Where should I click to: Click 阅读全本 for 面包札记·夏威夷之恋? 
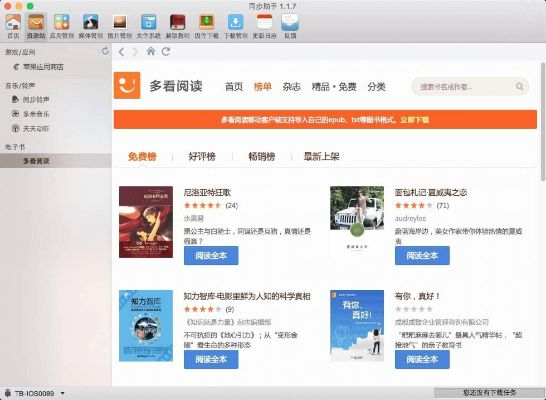tap(422, 256)
